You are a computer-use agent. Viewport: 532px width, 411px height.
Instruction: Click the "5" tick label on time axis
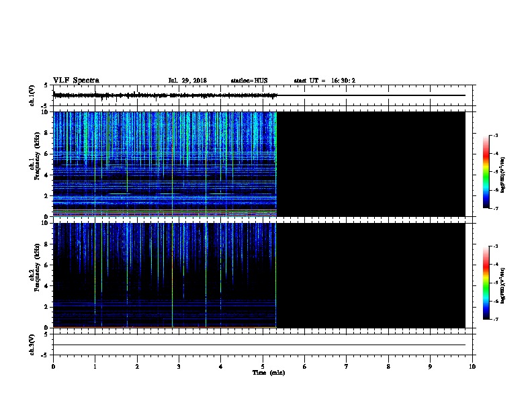(x=263, y=367)
